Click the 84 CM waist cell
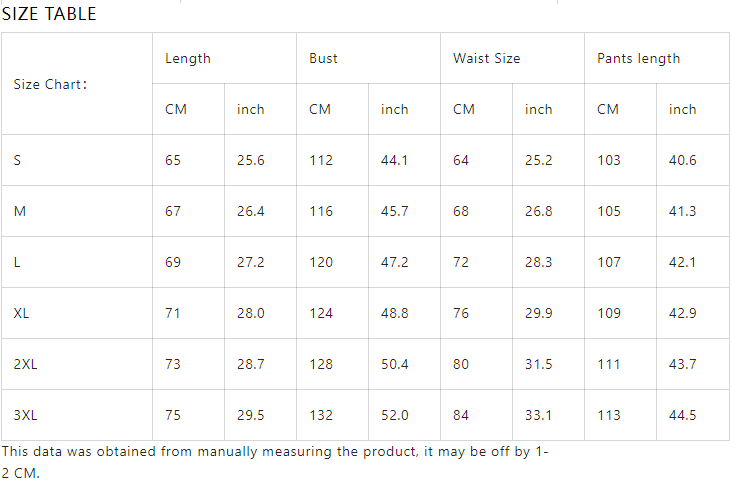Viewport: 742px width, 487px height. pos(461,415)
